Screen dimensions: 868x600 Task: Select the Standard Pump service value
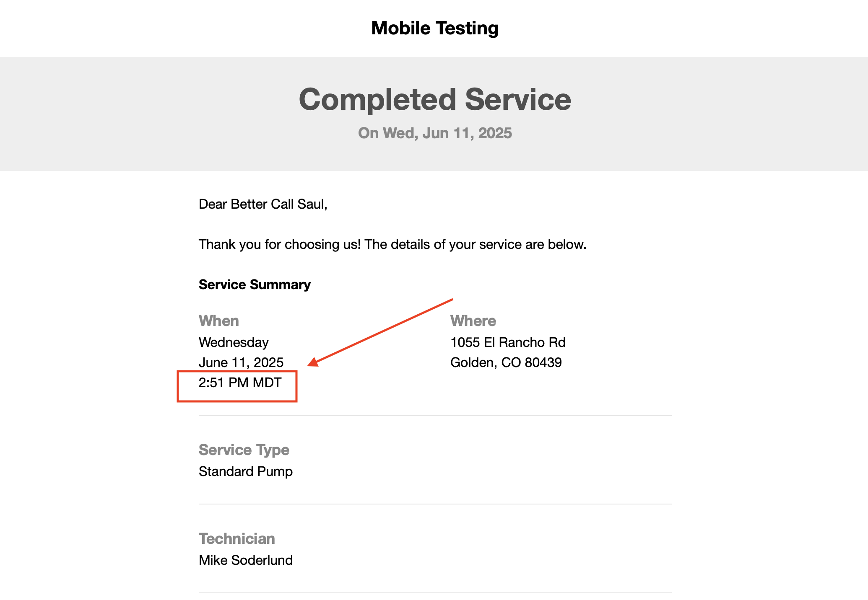tap(246, 471)
